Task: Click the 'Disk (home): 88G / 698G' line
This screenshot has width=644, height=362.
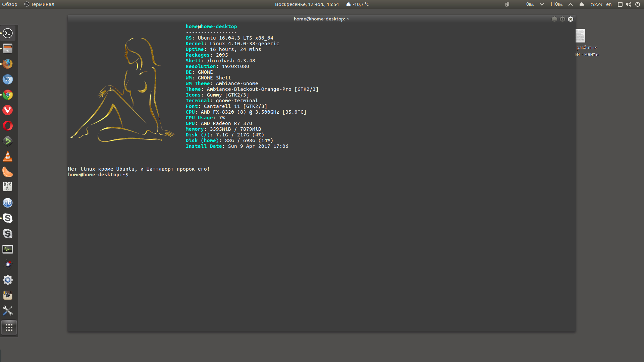Action: click(229, 140)
